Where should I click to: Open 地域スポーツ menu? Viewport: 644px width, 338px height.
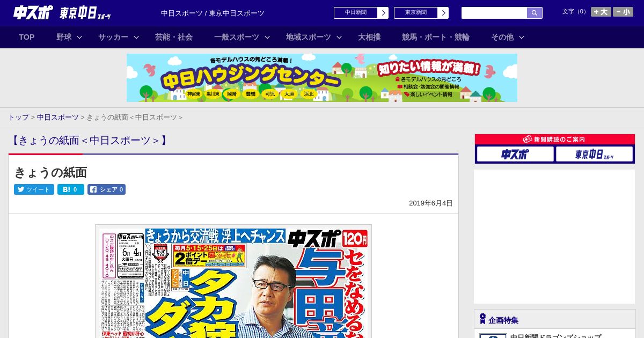click(x=309, y=37)
